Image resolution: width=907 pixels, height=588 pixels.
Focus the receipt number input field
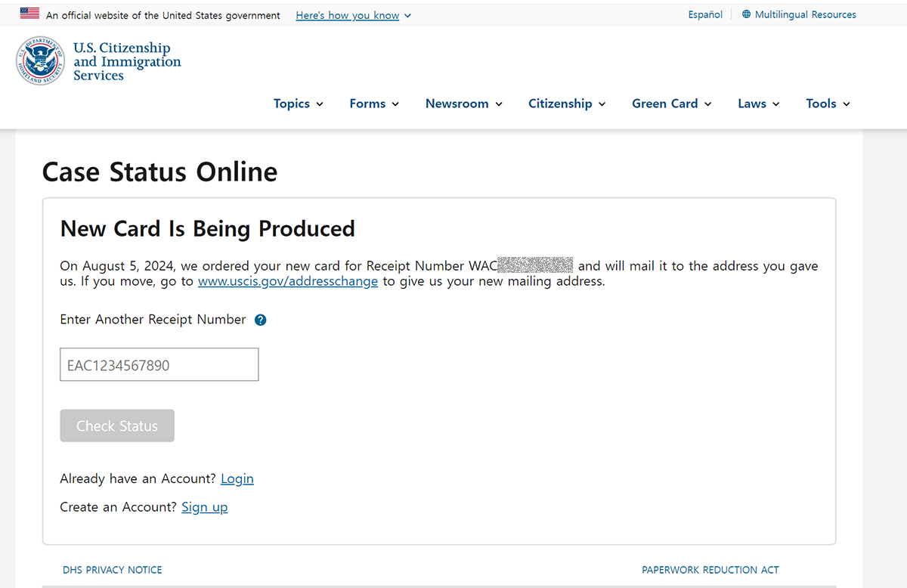(x=159, y=364)
